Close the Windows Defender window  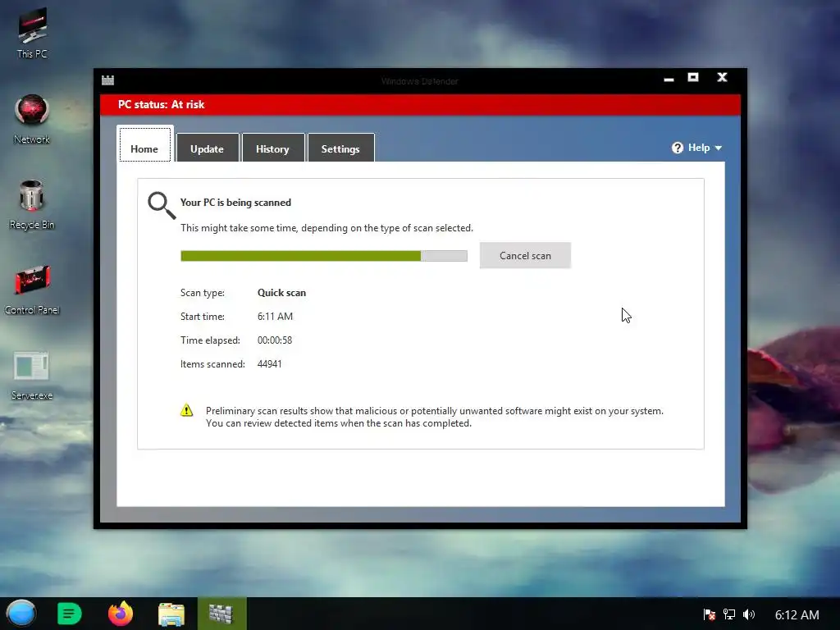(722, 78)
